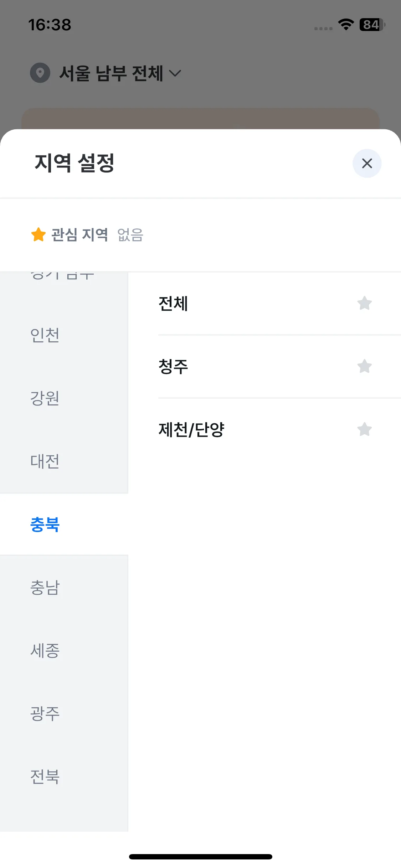Open the 서울 남부 전체 region selector
The image size is (401, 868).
point(106,73)
